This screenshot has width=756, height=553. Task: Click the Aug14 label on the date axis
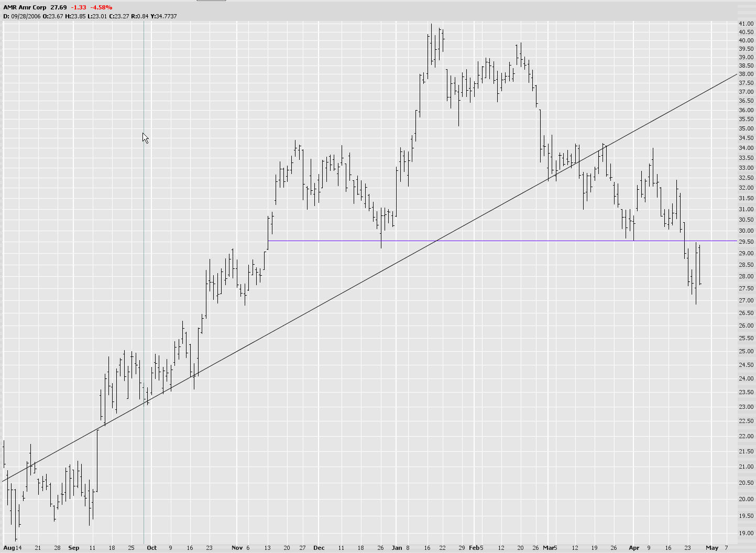(13, 548)
